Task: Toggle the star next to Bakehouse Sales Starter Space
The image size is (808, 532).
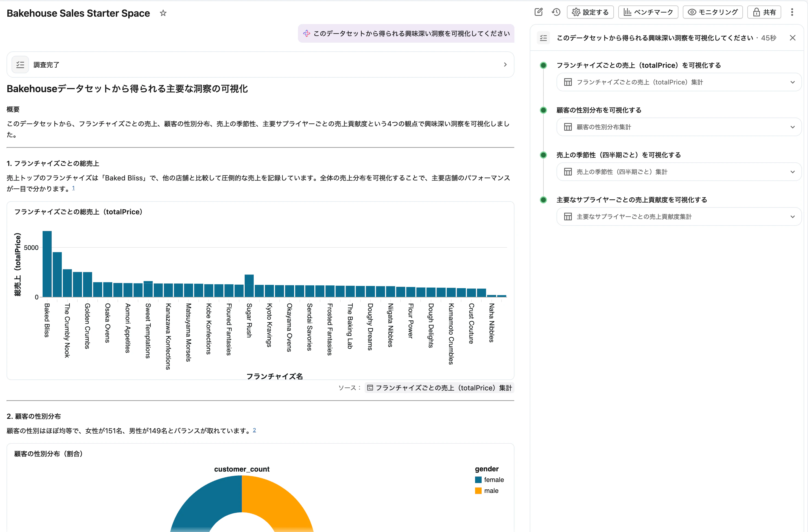Action: tap(163, 13)
